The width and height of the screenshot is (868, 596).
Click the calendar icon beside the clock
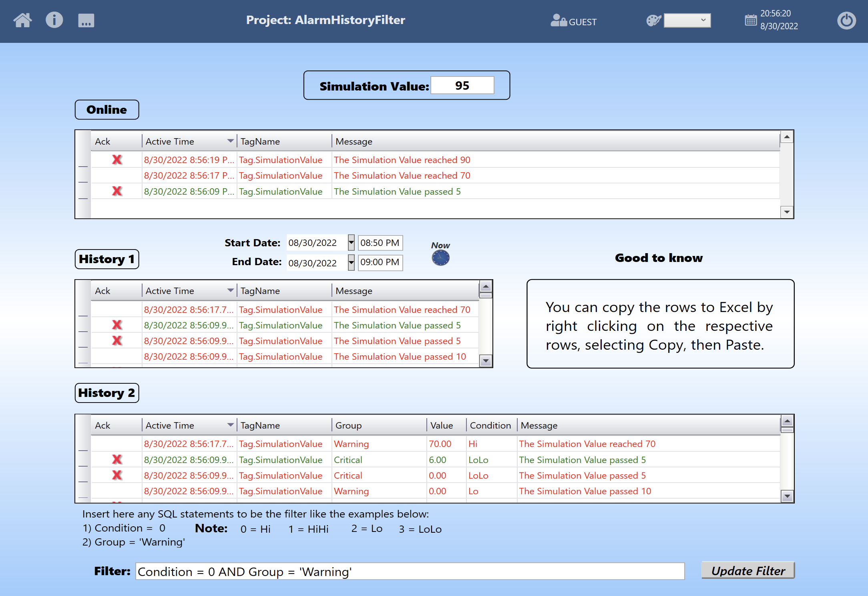(751, 20)
